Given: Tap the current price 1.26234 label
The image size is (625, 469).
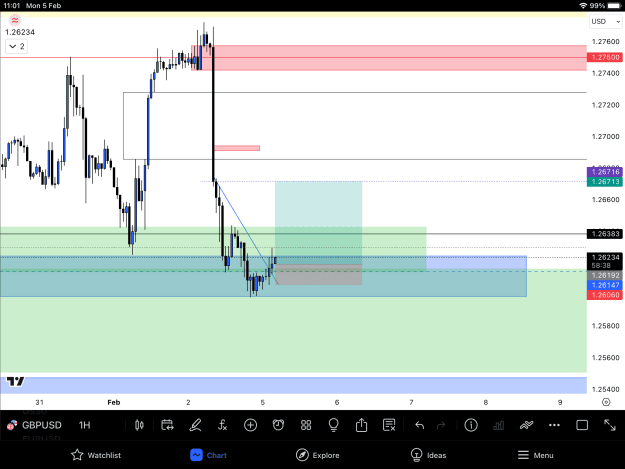Looking at the screenshot, I should (605, 257).
